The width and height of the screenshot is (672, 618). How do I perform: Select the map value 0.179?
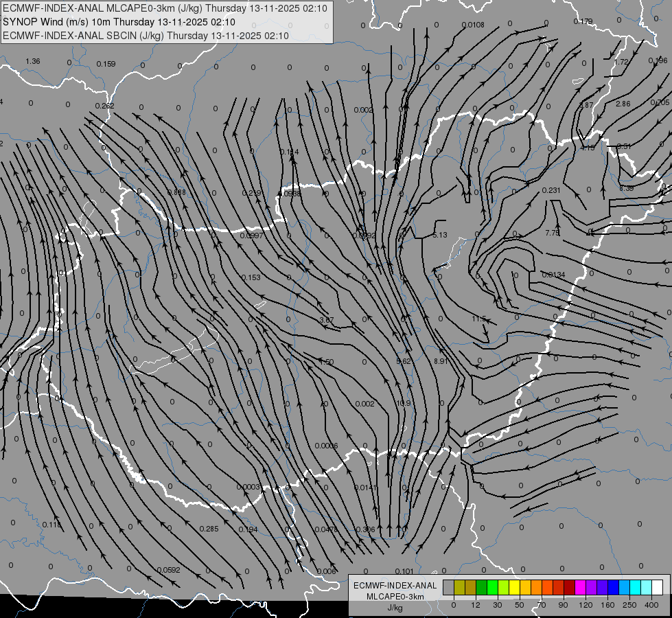(x=583, y=21)
